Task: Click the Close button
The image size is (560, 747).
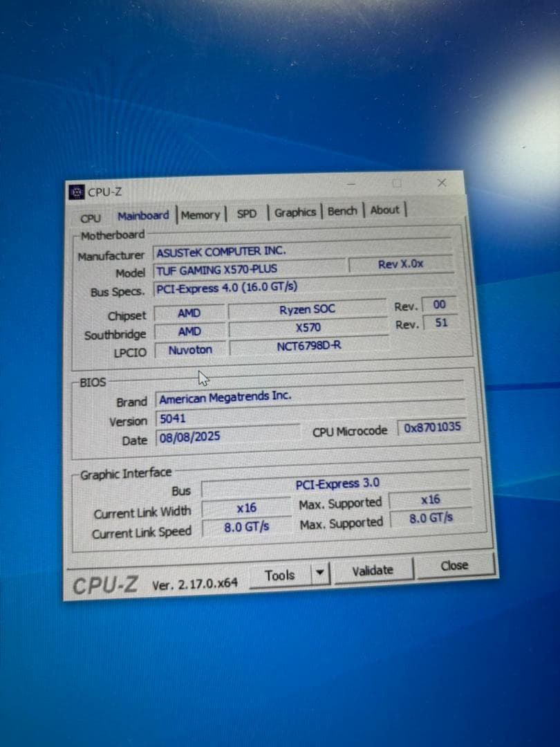Action: [454, 567]
